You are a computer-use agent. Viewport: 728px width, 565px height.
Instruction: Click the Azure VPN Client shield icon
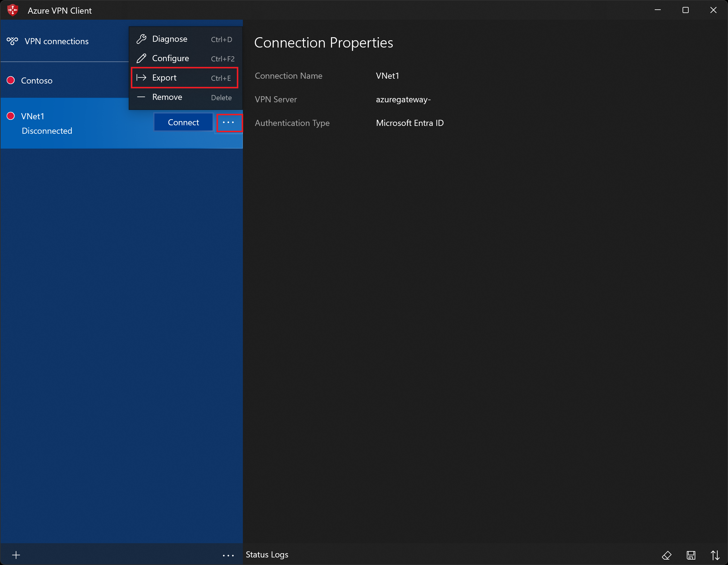(x=13, y=10)
